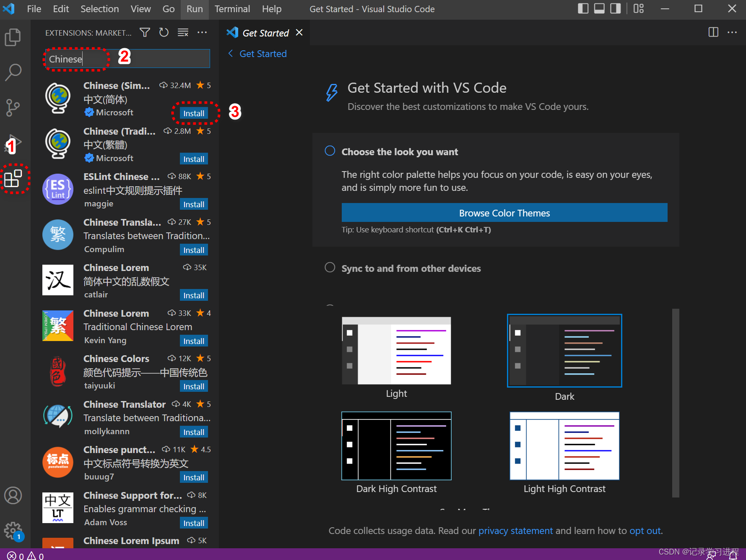Clear extensions search results icon

click(x=183, y=32)
